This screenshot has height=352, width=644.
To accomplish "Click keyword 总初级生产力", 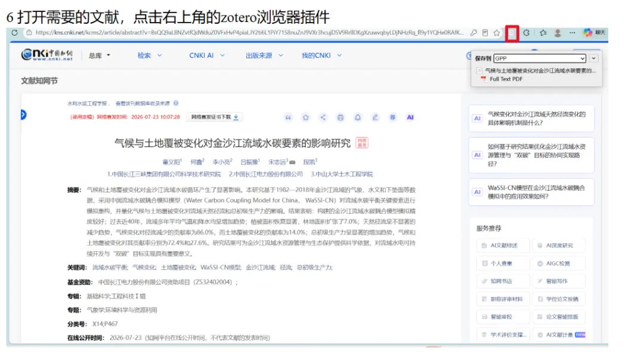I will 315,267.
